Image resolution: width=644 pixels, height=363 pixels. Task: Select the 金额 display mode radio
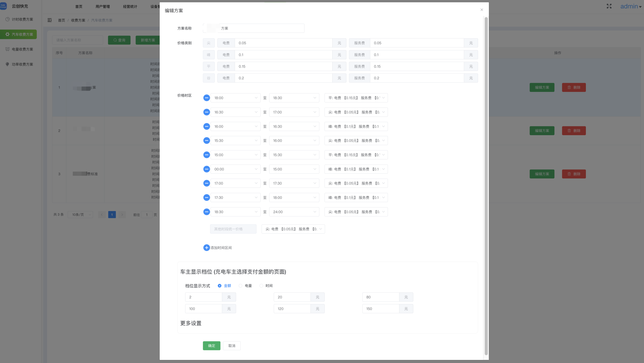(220, 286)
